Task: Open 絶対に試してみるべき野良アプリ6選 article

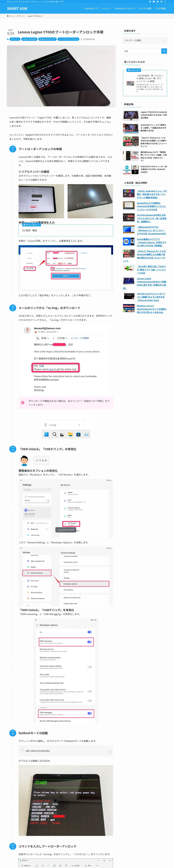Action: [x=151, y=270]
